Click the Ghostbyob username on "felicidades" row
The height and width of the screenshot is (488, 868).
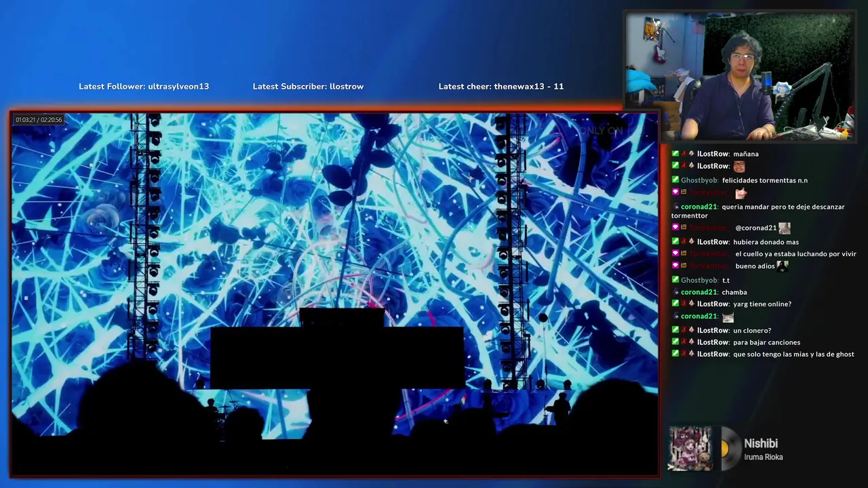[699, 180]
